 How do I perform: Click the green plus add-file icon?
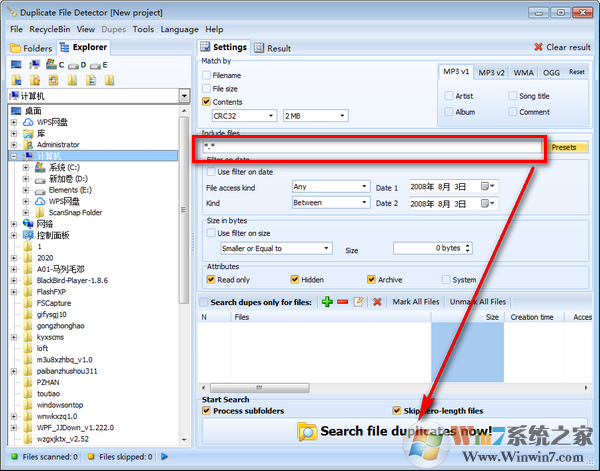(x=327, y=302)
